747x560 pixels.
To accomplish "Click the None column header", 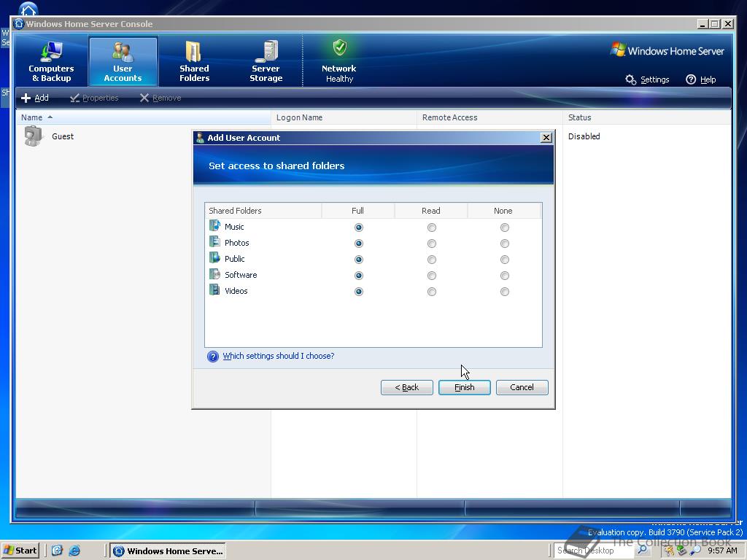I will (x=504, y=211).
